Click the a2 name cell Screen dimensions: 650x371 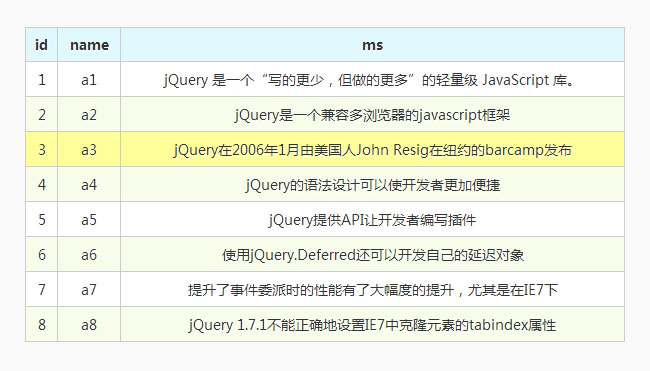(x=89, y=114)
